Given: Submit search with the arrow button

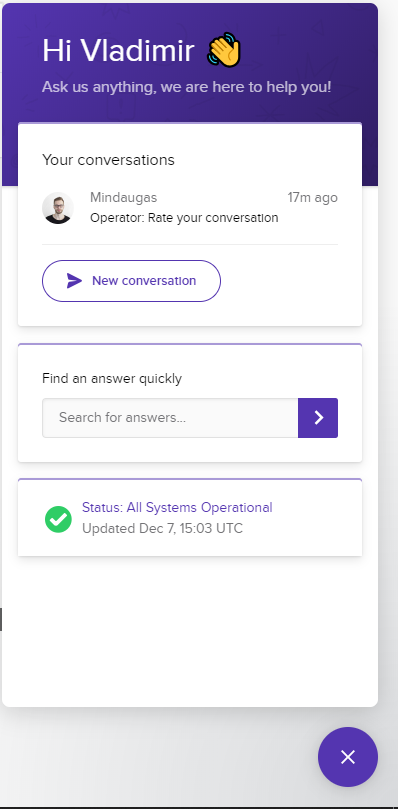Looking at the screenshot, I should [x=318, y=417].
